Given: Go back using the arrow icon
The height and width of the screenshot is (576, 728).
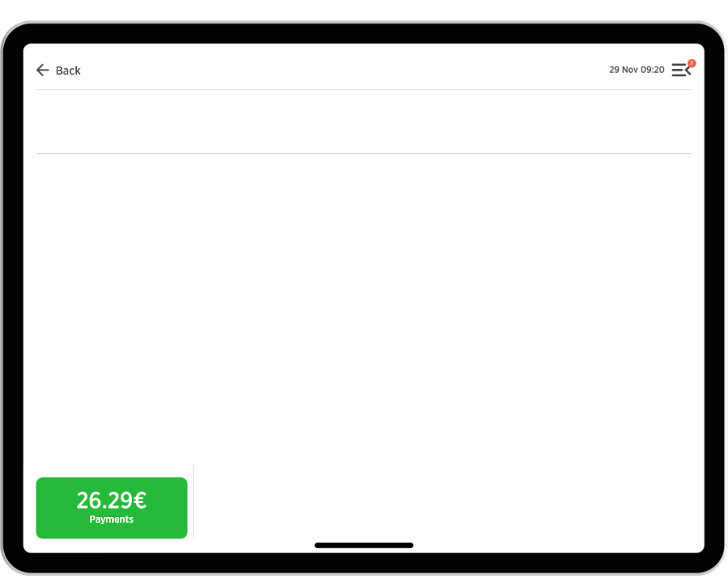Looking at the screenshot, I should click(42, 70).
